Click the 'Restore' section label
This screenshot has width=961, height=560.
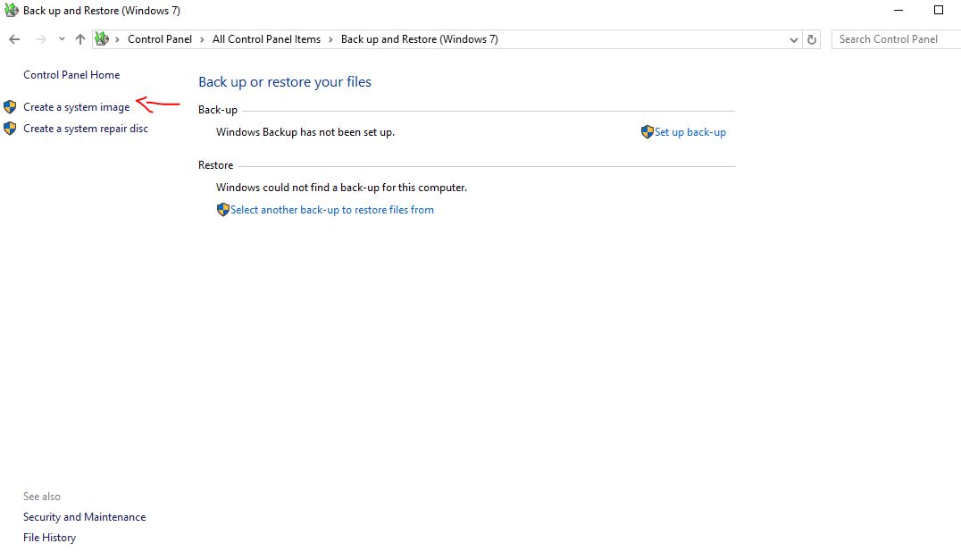coord(216,165)
